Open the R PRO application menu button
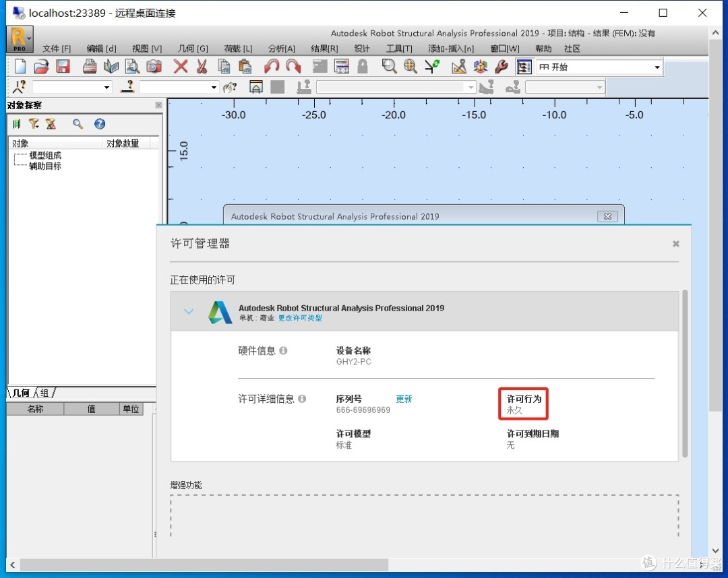This screenshot has width=728, height=578. [x=20, y=39]
